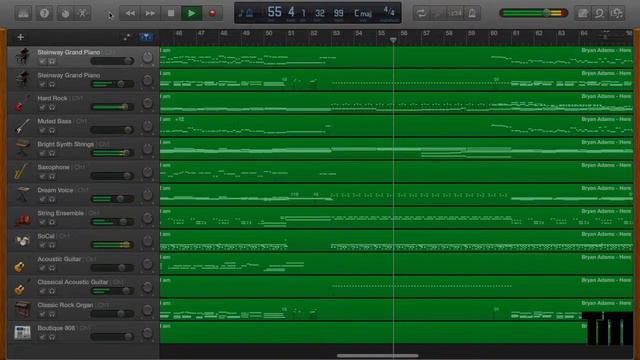Viewport: 640px width, 360px height.
Task: Open the Library panel button
Action: [x=23, y=13]
